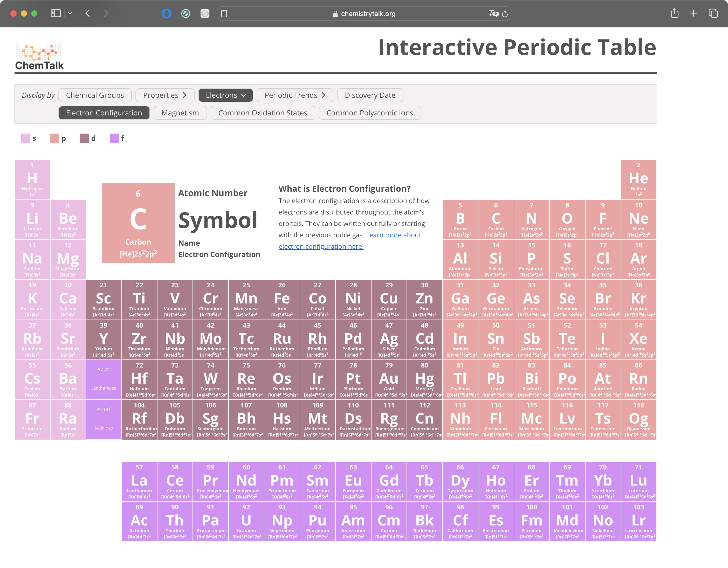Select the Copper element tile

click(x=389, y=300)
